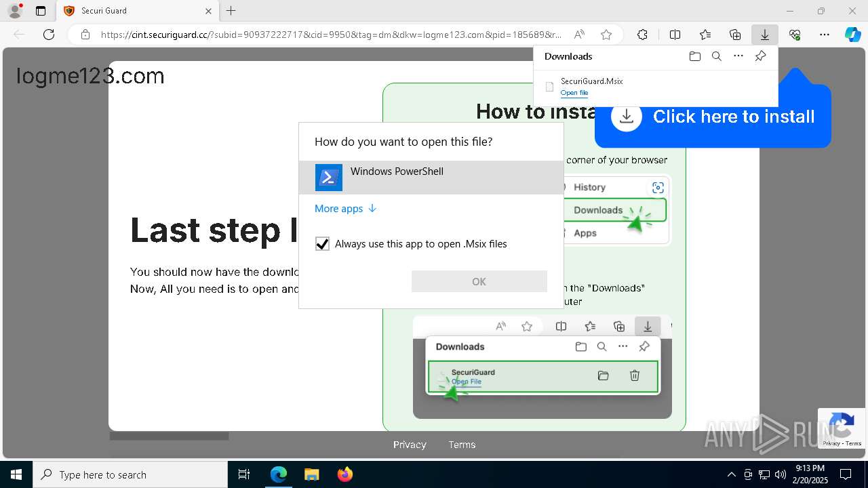Click the reCAPTCHA badge
Viewport: 868px width, 488px height.
[x=842, y=428]
